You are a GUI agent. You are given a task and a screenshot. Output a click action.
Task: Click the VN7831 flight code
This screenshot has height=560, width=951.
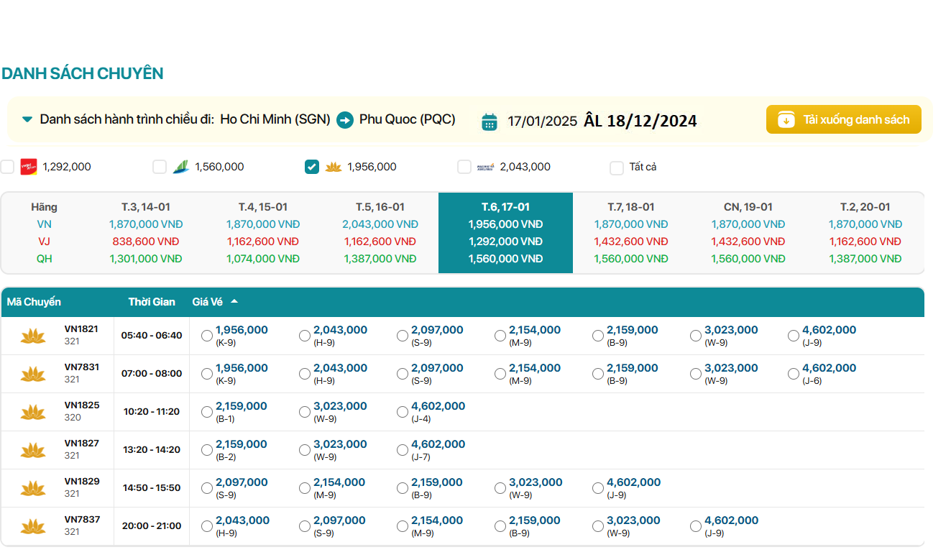point(82,367)
